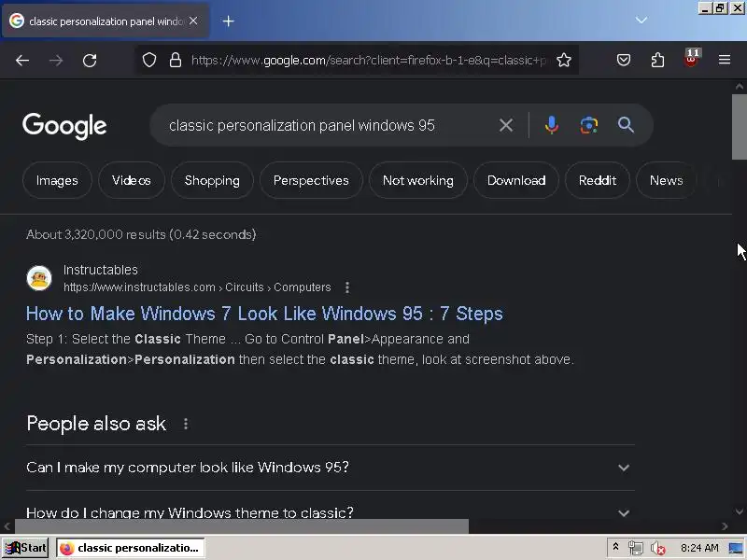The height and width of the screenshot is (560, 747).
Task: Open People also ask options dots
Action: [x=186, y=424]
